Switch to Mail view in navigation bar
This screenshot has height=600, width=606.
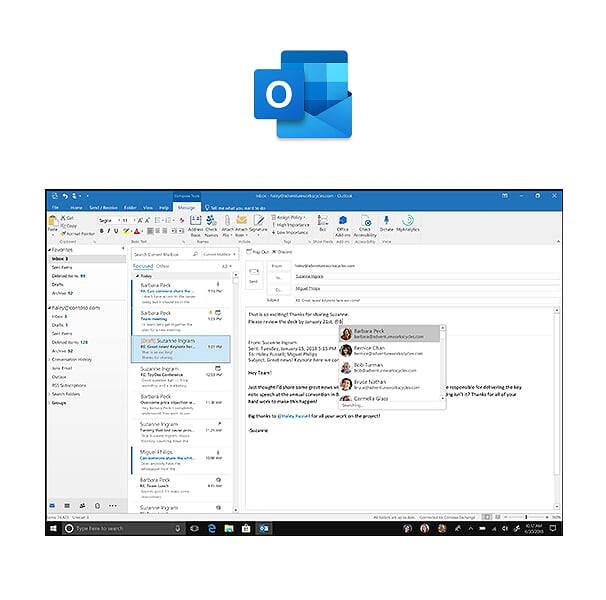point(53,506)
